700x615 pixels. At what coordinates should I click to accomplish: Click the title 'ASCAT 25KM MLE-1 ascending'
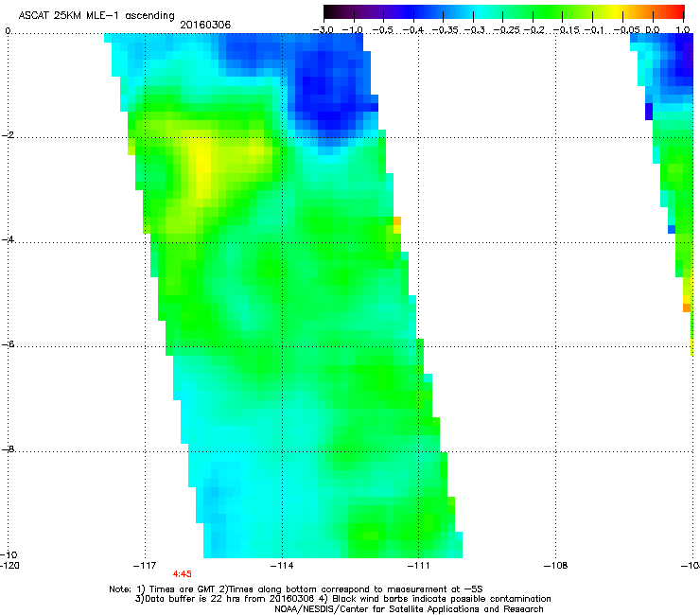click(96, 15)
